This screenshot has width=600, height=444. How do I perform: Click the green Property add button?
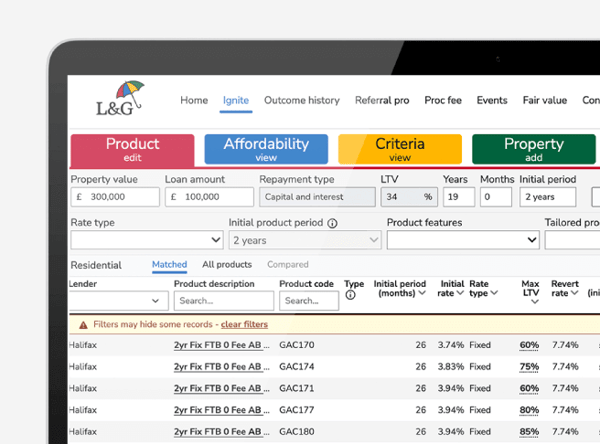coord(533,149)
